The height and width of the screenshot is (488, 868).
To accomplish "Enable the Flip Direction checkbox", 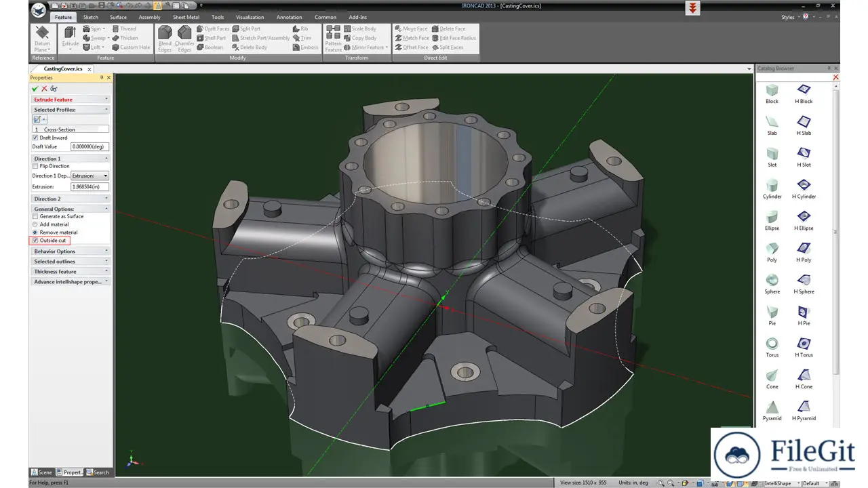I will click(x=35, y=166).
